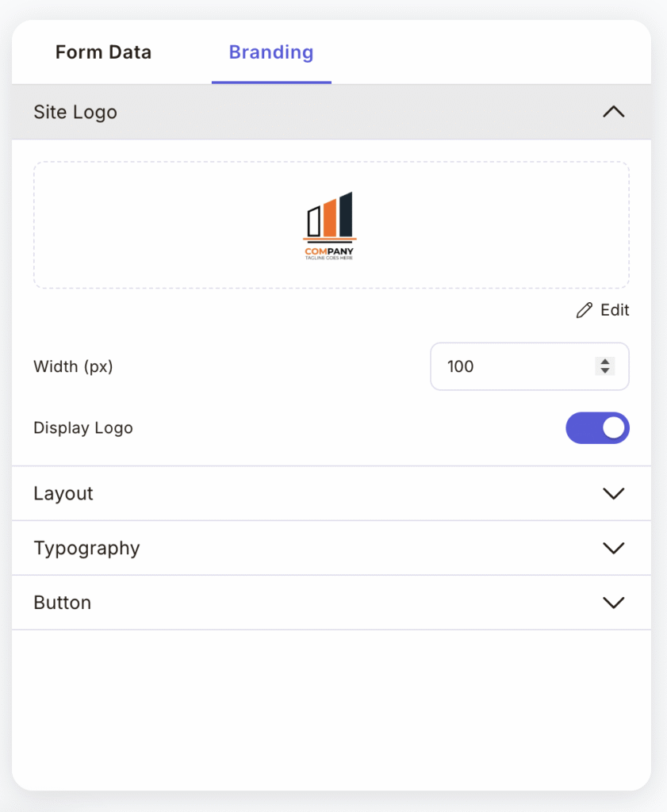667x812 pixels.
Task: Select the Branding tab
Action: 271,53
